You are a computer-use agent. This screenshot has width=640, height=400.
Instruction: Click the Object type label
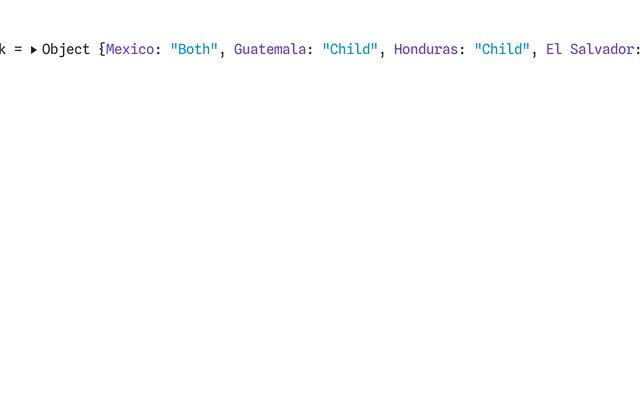coord(66,50)
